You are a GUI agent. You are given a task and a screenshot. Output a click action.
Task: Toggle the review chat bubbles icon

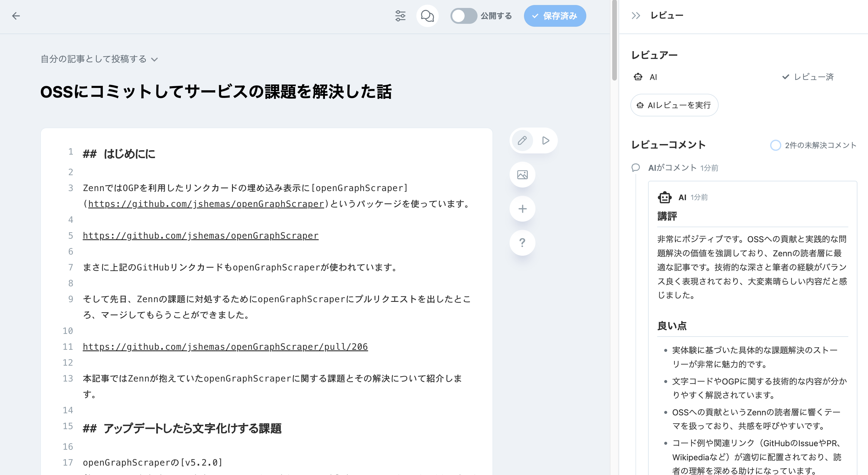pyautogui.click(x=427, y=16)
